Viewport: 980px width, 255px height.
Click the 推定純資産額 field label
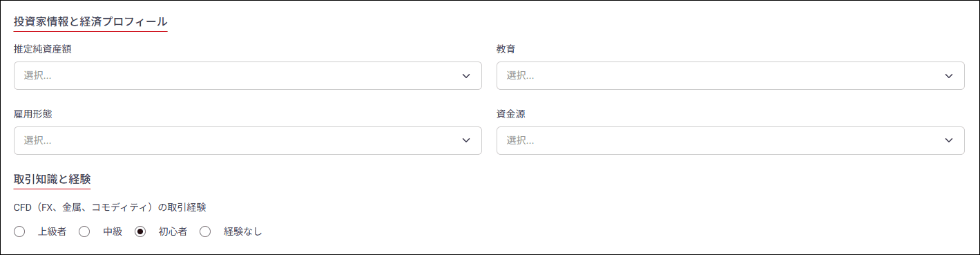[43, 49]
